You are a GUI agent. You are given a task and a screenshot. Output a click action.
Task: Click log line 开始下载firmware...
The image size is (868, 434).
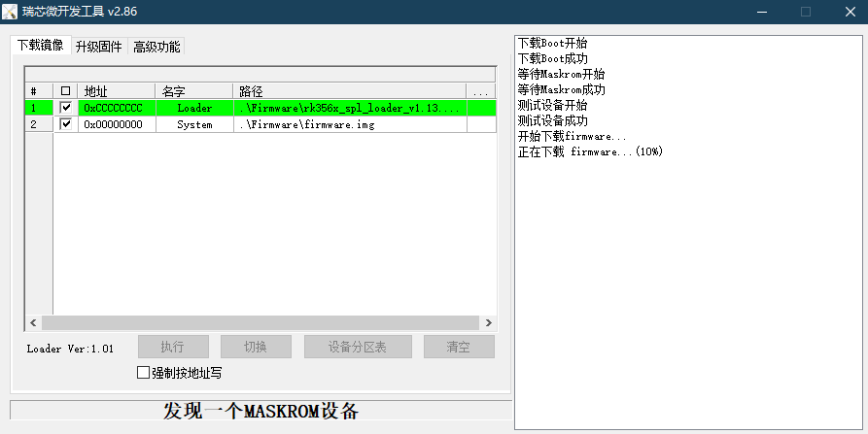coord(572,136)
